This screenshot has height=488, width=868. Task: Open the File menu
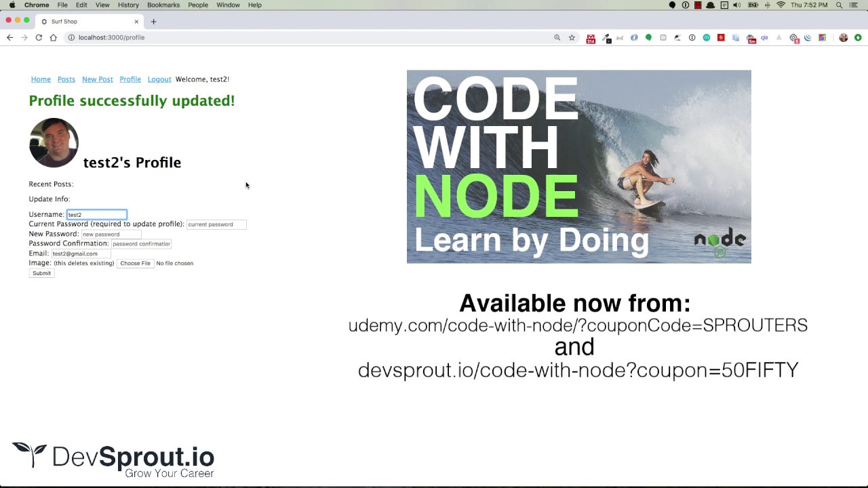coord(62,5)
